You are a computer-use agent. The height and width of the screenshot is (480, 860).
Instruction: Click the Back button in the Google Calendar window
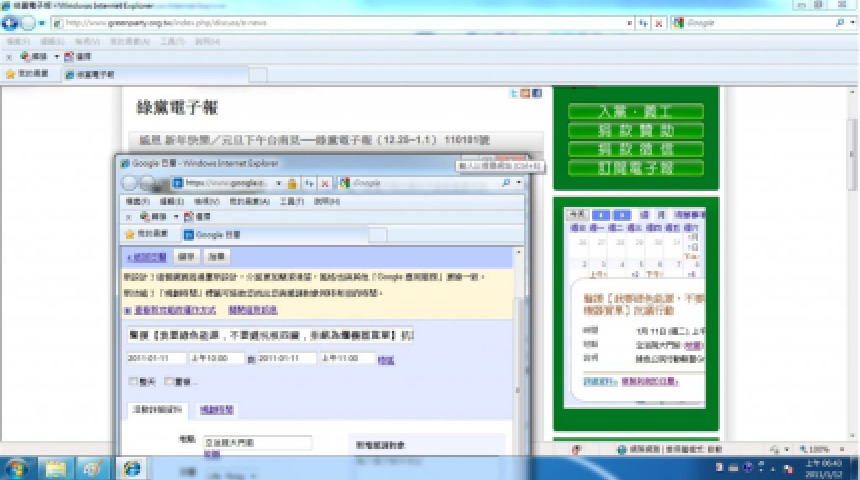click(x=130, y=183)
